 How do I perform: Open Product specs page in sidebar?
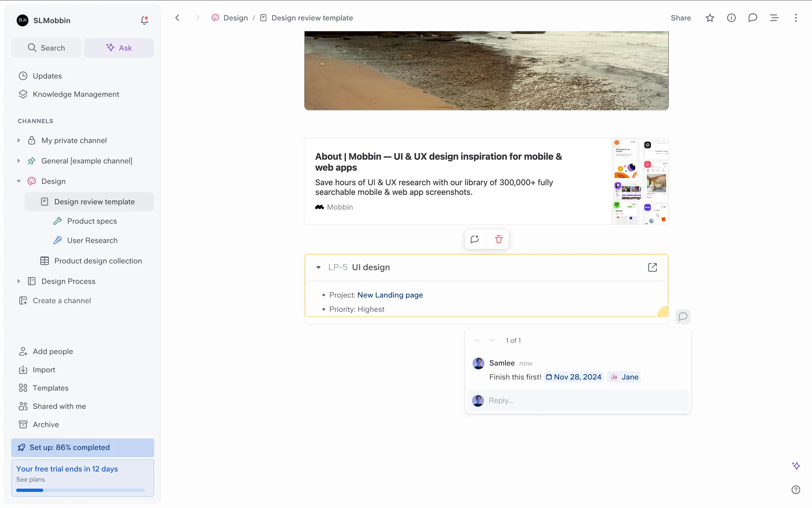point(92,221)
